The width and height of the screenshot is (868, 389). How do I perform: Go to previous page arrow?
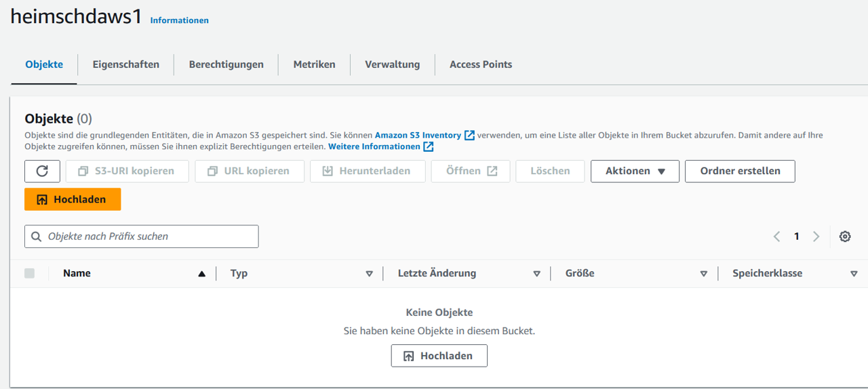[x=777, y=237]
